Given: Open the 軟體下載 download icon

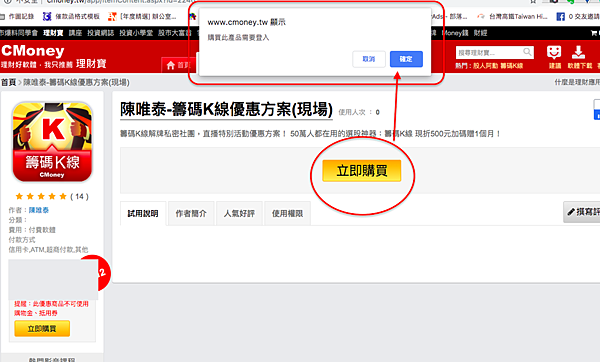Looking at the screenshot, I should click(579, 57).
